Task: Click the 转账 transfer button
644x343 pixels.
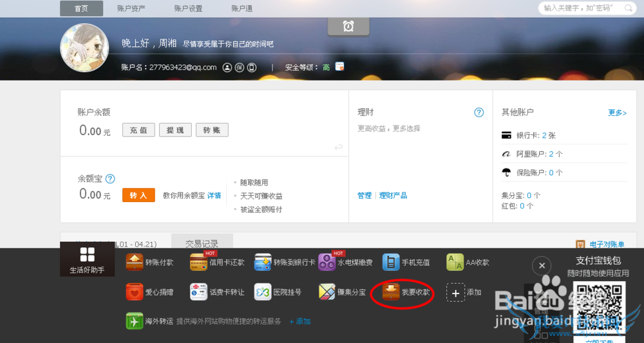Action: [x=212, y=130]
